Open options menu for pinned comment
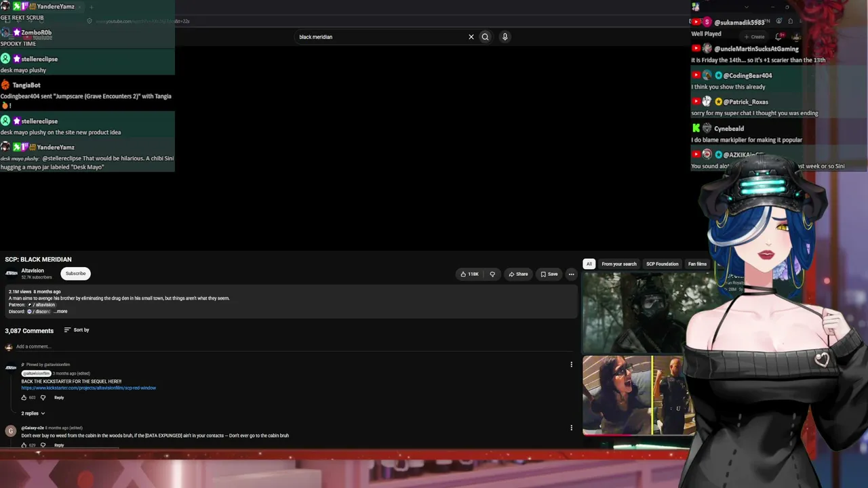Viewport: 868px width, 488px height. click(x=571, y=365)
